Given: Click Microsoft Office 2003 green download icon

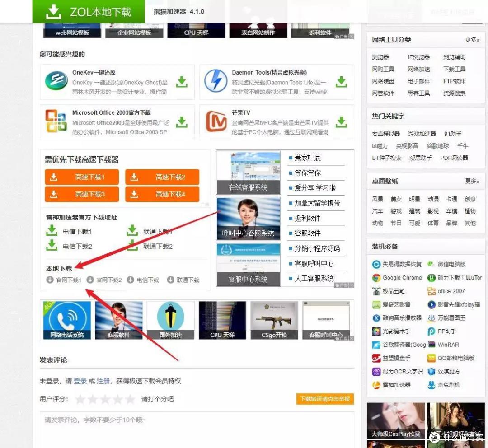Looking at the screenshot, I should pyautogui.click(x=182, y=122).
